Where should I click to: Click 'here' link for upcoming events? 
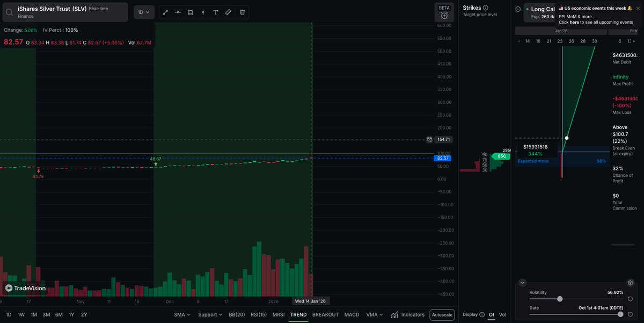pos(574,23)
